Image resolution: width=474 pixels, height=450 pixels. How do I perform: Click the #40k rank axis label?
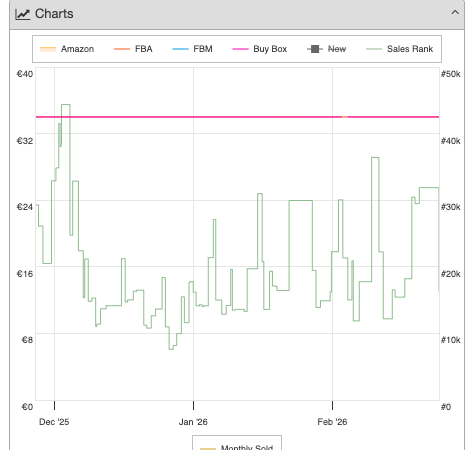point(451,141)
